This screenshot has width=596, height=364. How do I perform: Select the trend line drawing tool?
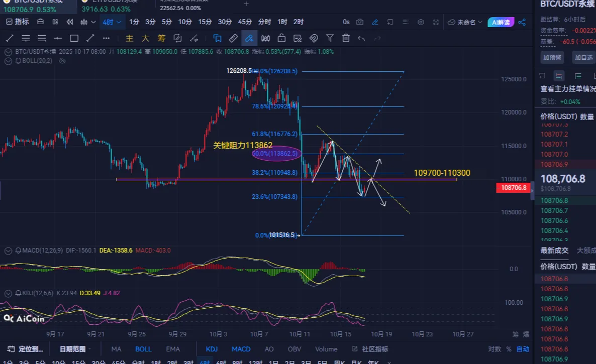(10, 38)
